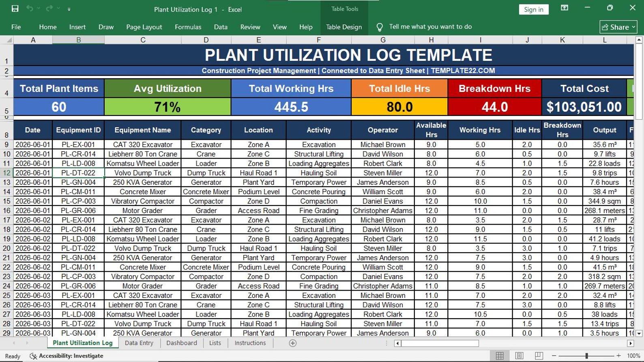
Task: Open the View ribbon tab
Action: [279, 27]
